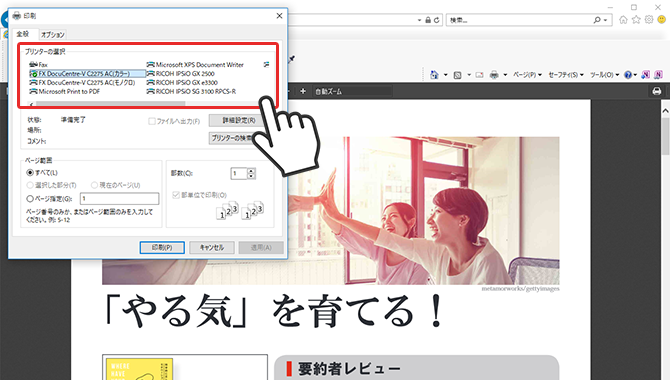Open the feeds icon dropdown arrow
Image resolution: width=670 pixels, height=380 pixels.
[469, 75]
